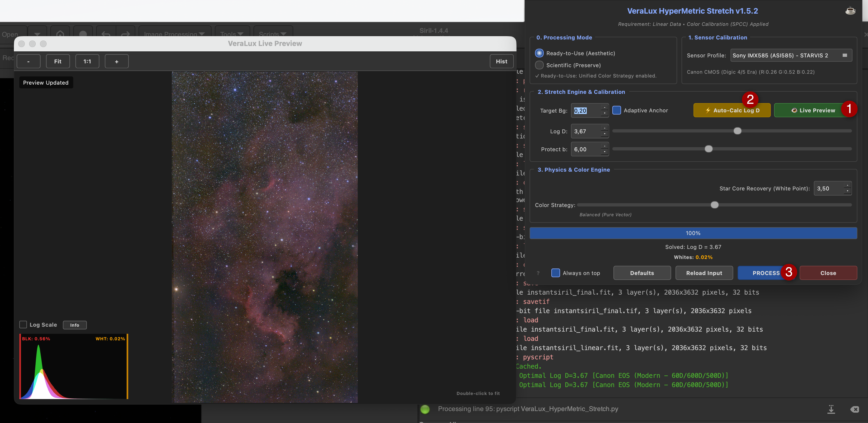
Task: Click the Log D slider handle
Action: click(737, 131)
